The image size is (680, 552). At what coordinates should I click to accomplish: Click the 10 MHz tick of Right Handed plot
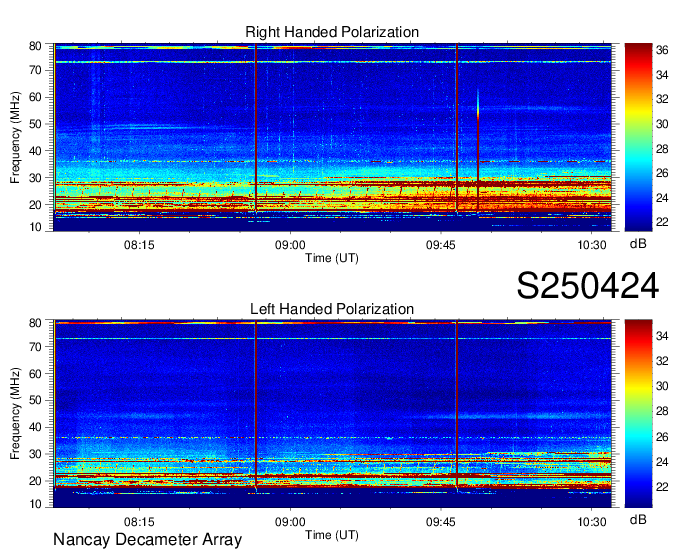tap(36, 227)
